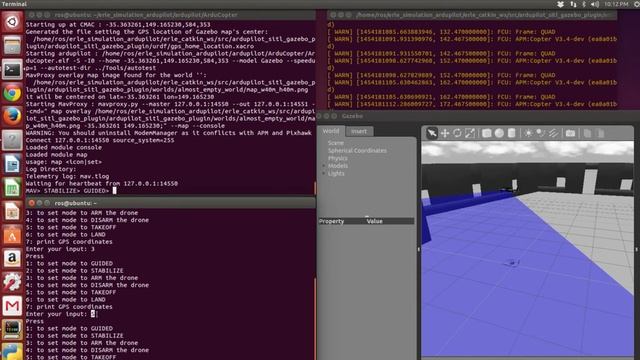Screen dimensions: 640x360
Task: Click the Gazebo copy icon
Action: point(587,133)
